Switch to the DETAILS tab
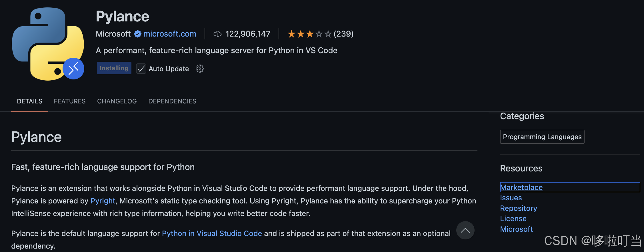Viewport: 644px width, 252px height. pyautogui.click(x=30, y=101)
